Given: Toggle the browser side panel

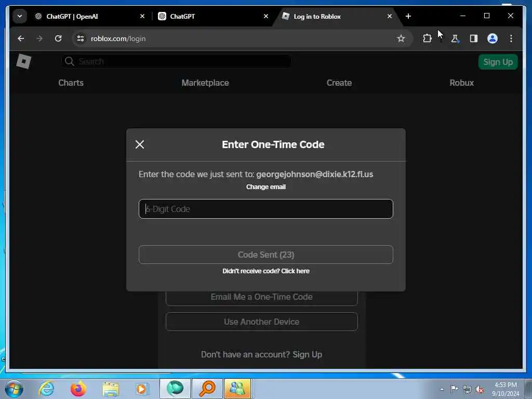Looking at the screenshot, I should click(474, 38).
